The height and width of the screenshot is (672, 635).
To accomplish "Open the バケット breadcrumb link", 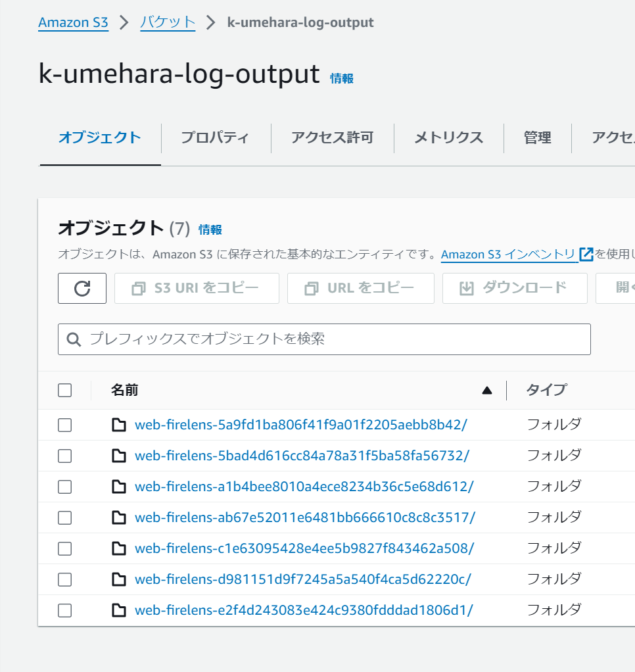I will click(167, 22).
